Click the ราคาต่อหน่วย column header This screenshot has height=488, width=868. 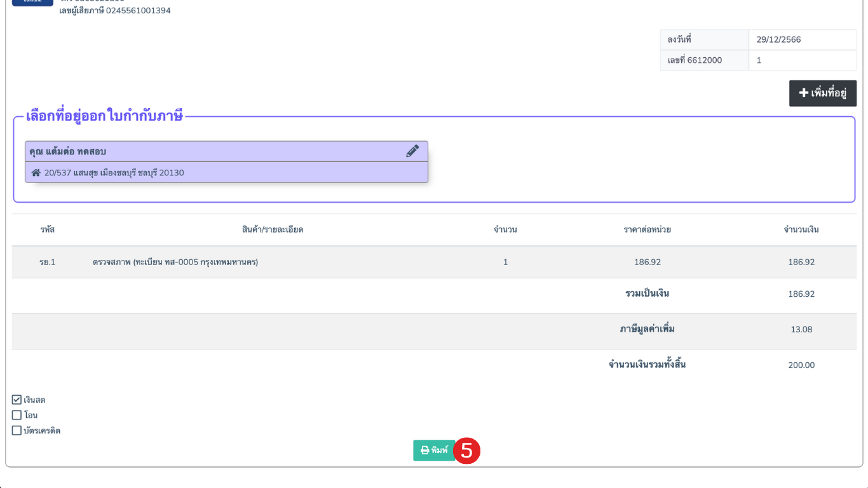[x=647, y=229]
